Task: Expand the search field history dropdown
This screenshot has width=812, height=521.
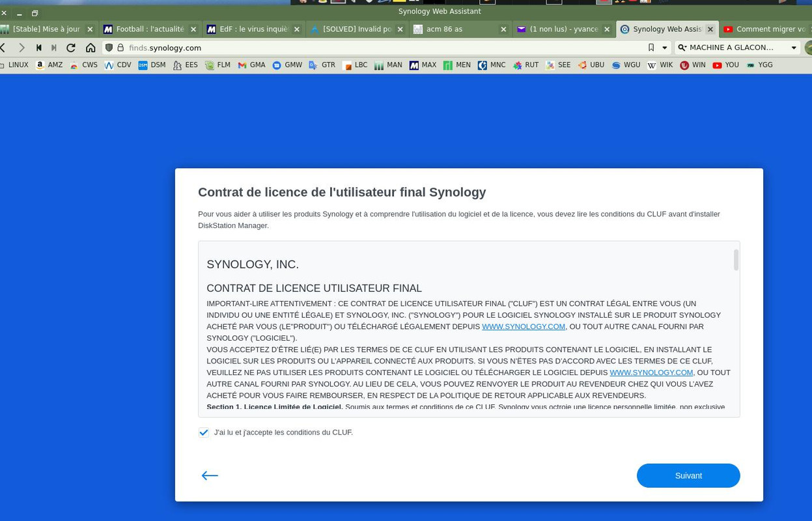Action: [x=794, y=48]
